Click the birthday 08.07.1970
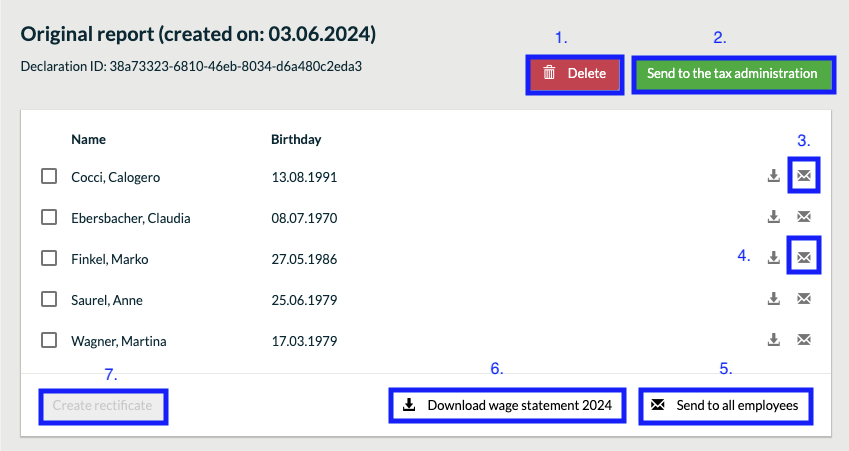The height and width of the screenshot is (451, 849). pos(304,218)
